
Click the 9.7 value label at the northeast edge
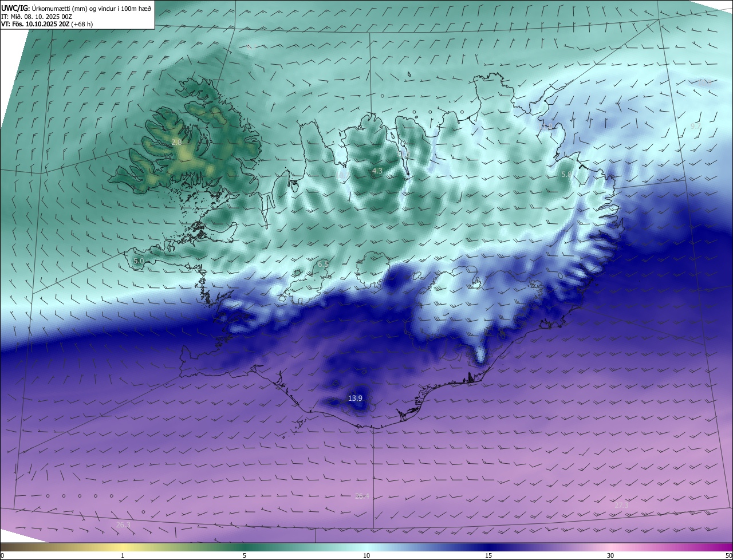[x=696, y=125]
